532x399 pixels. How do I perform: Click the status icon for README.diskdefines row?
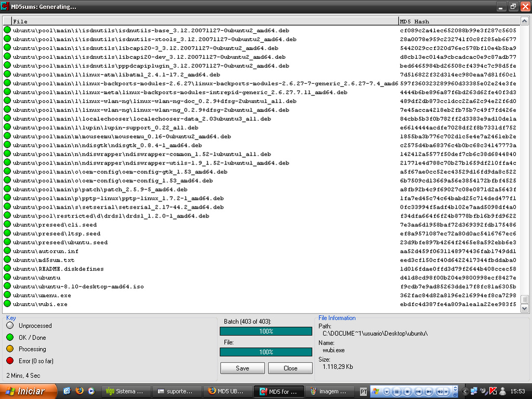click(7, 268)
